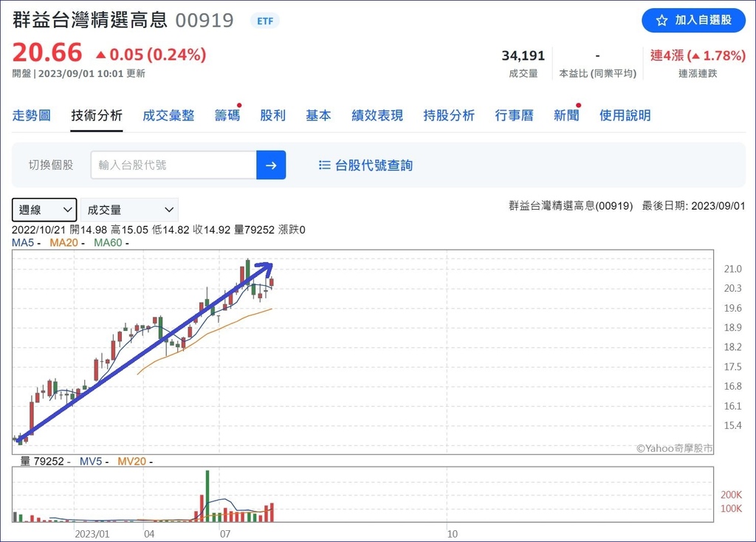Click the list icon beside 台股代號查詢

pyautogui.click(x=325, y=165)
